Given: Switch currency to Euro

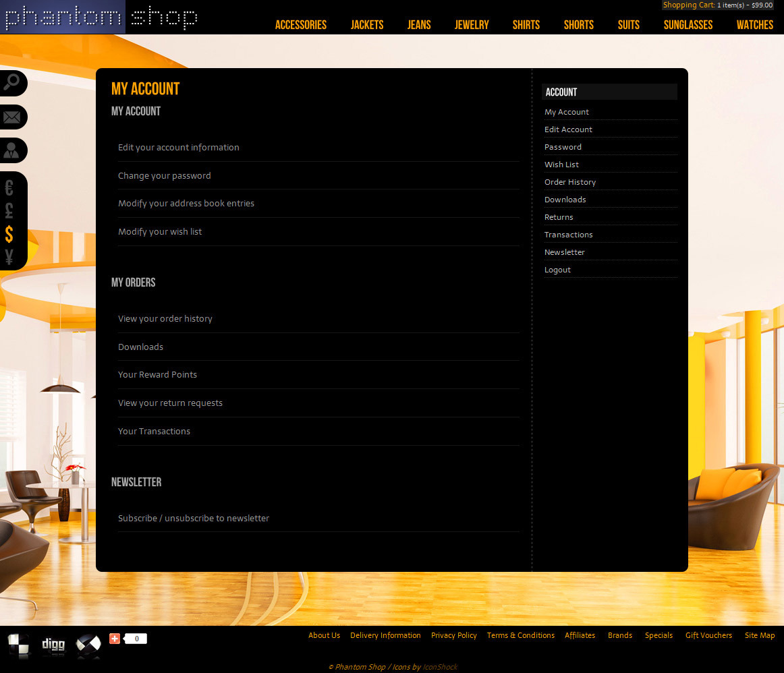Looking at the screenshot, I should click(9, 188).
